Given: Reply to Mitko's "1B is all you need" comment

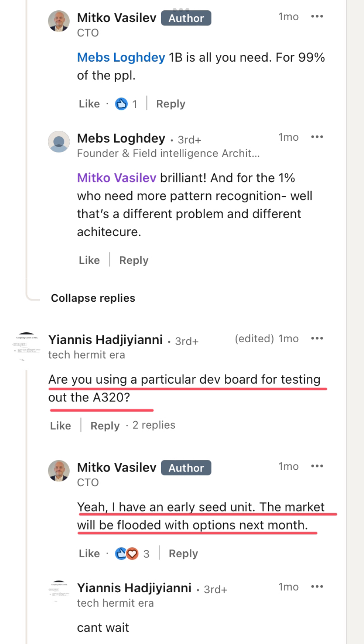Looking at the screenshot, I should click(171, 104).
